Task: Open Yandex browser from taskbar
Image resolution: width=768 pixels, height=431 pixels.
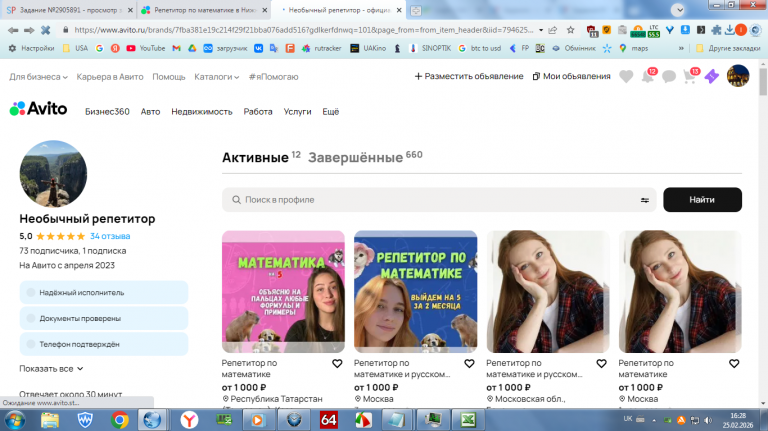Action: point(189,420)
